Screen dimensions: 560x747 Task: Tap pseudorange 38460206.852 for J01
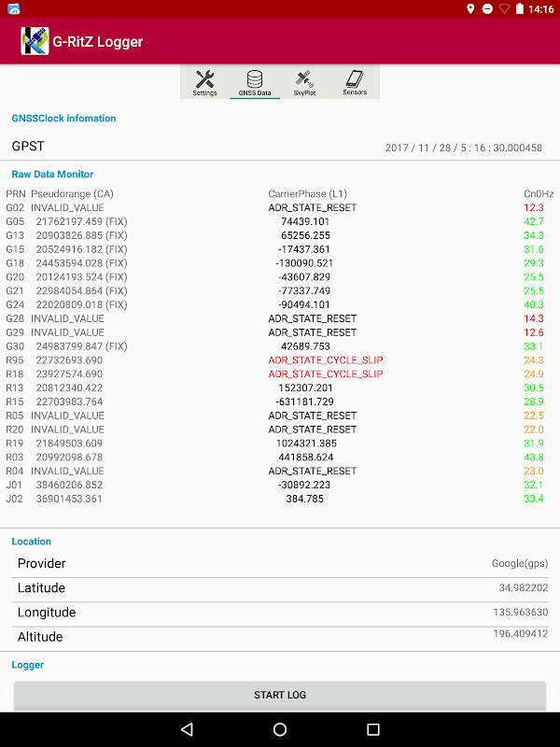click(x=69, y=485)
